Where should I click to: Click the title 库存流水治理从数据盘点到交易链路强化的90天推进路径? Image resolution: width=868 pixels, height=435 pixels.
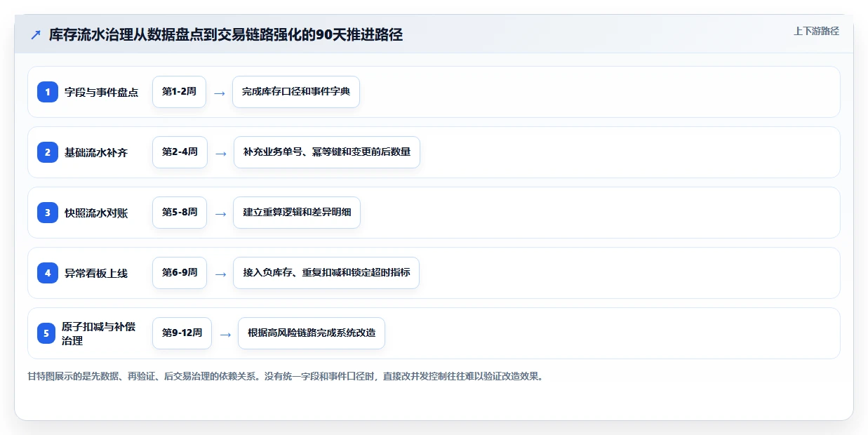tap(226, 35)
